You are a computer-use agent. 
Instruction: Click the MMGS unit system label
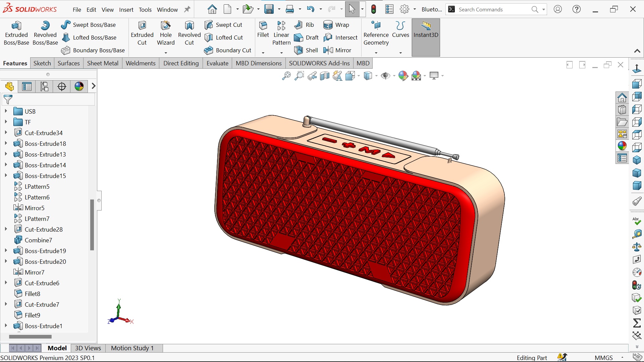(x=603, y=358)
